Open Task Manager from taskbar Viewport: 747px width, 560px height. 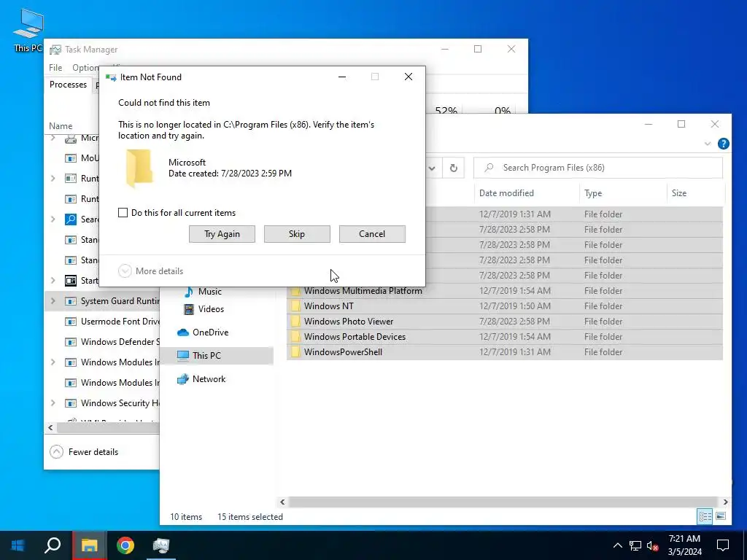click(x=161, y=545)
